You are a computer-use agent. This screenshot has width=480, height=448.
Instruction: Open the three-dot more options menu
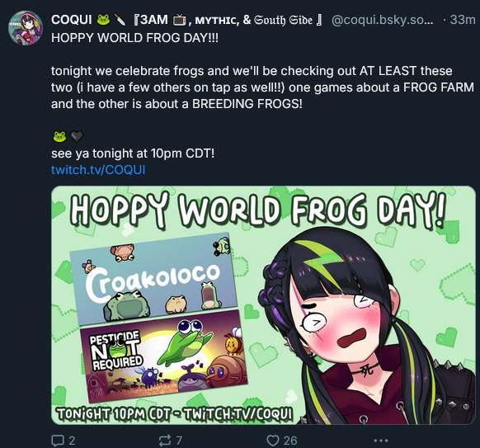[381, 441]
